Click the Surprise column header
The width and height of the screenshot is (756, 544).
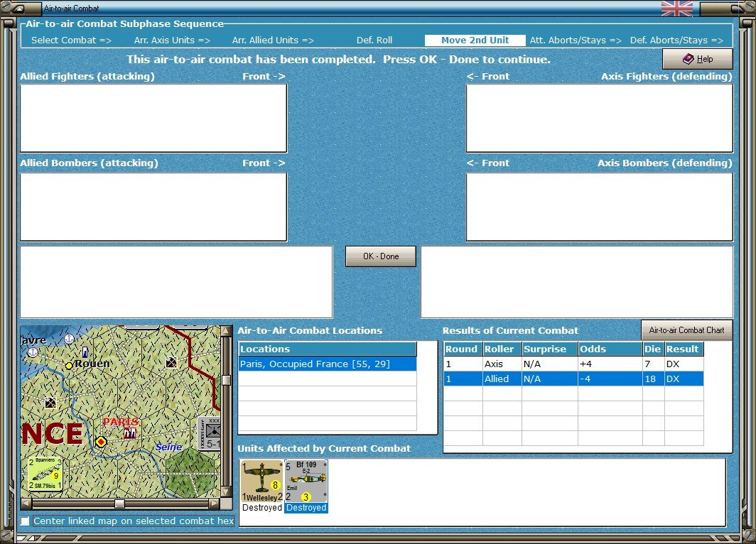[x=550, y=349]
